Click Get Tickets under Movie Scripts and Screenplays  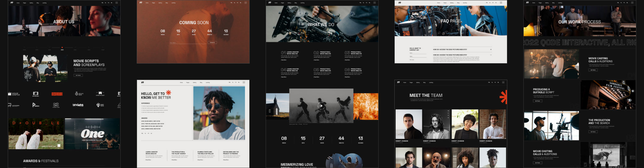pyautogui.click(x=78, y=75)
